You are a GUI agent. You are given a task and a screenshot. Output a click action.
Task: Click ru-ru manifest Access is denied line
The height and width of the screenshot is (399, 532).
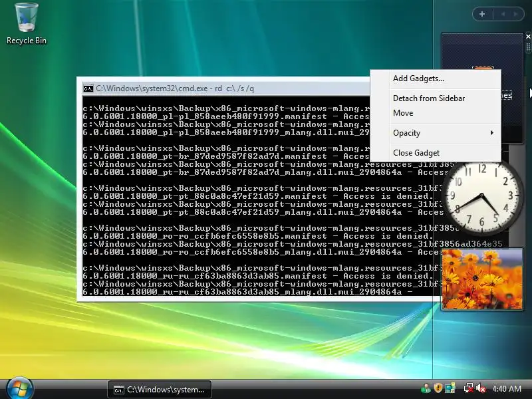pyautogui.click(x=257, y=276)
